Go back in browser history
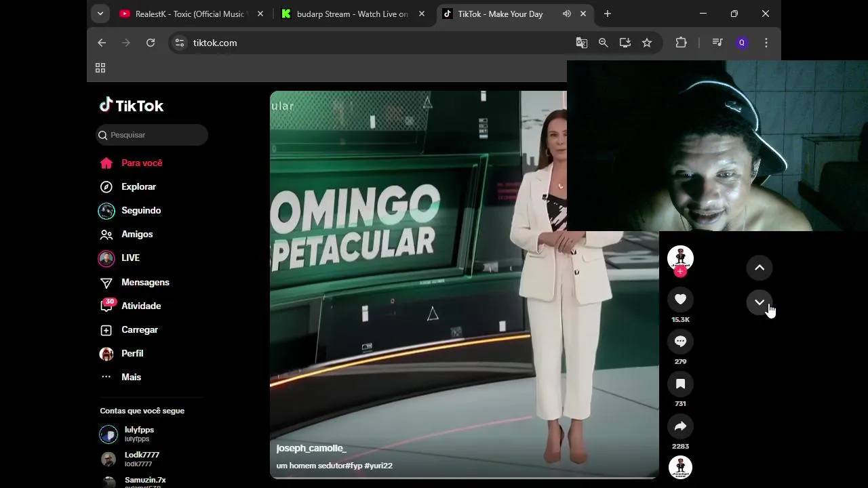868x488 pixels. (102, 43)
